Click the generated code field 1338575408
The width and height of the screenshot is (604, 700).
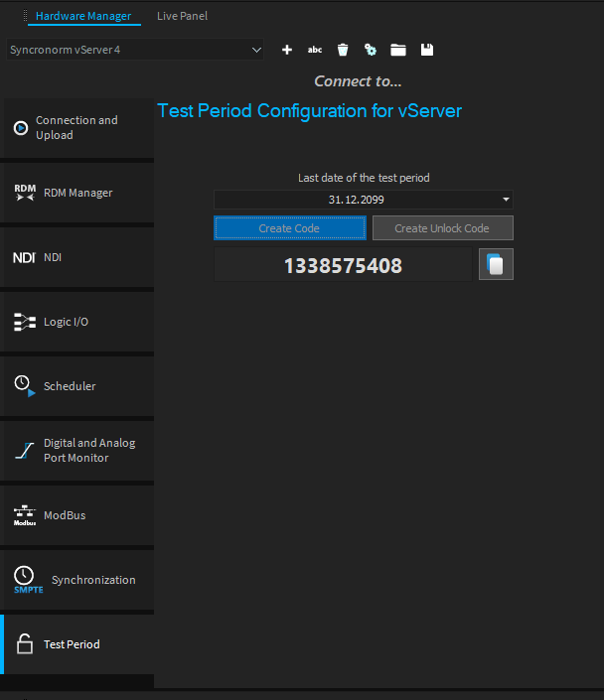click(343, 265)
